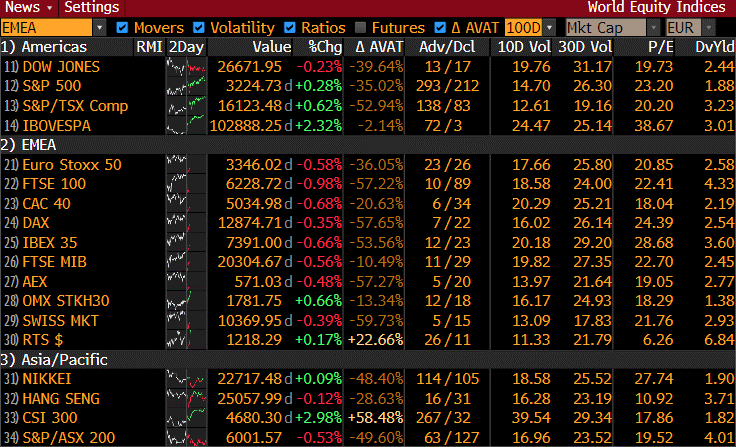Open NIKKEI 2Day sparkline chart
Viewport: 736px width, 447px height.
187,378
